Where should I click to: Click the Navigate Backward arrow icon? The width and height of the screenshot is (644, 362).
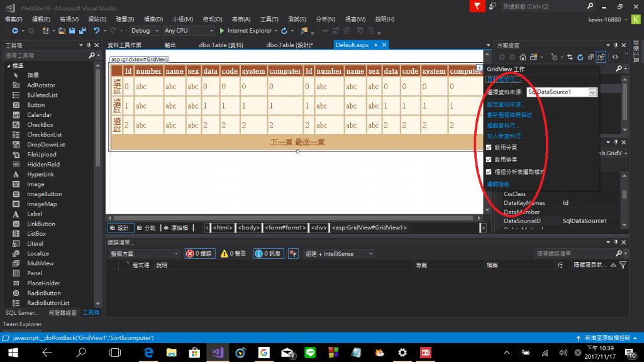pos(15,31)
